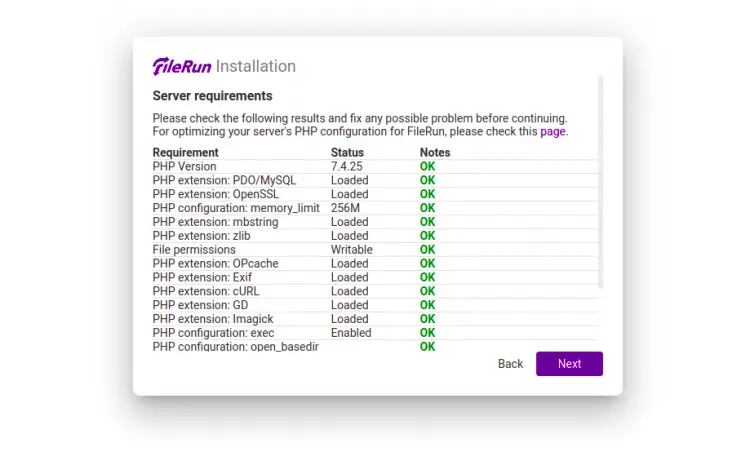
Task: Open the PHP configuration page link
Action: coord(553,132)
